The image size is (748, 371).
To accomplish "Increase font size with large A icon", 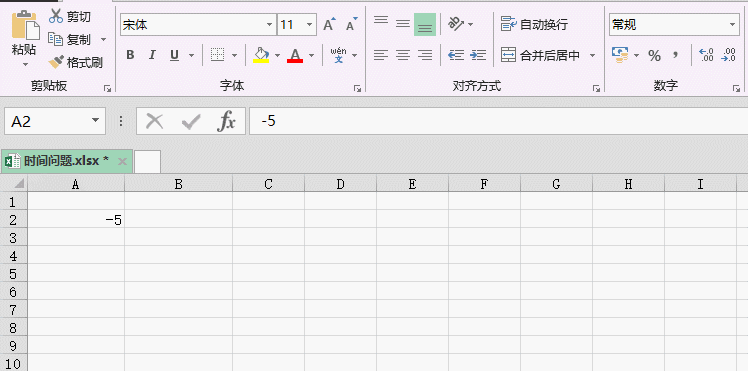I will pyautogui.click(x=329, y=25).
